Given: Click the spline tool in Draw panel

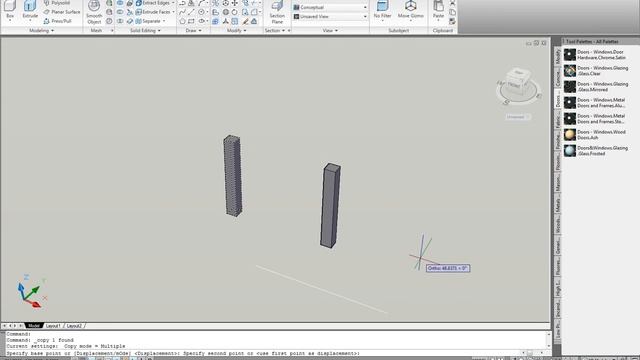Looking at the screenshot, I should [x=182, y=12].
